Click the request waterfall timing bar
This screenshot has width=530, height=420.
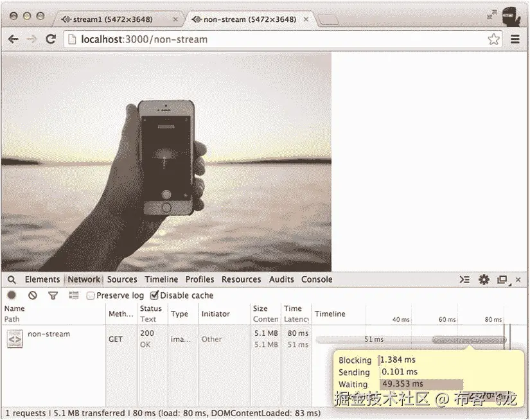411,340
